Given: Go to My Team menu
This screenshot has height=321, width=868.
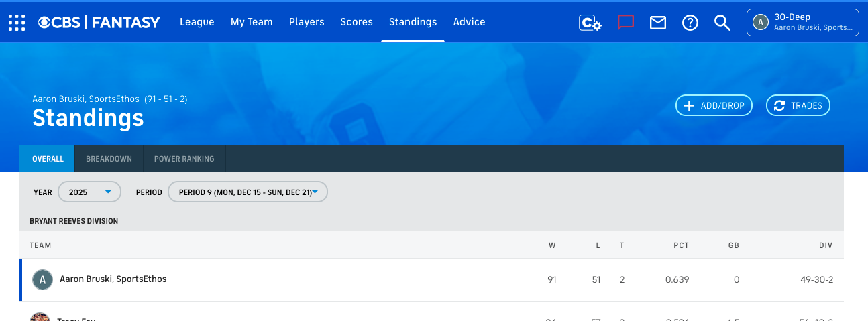Looking at the screenshot, I should point(252,22).
